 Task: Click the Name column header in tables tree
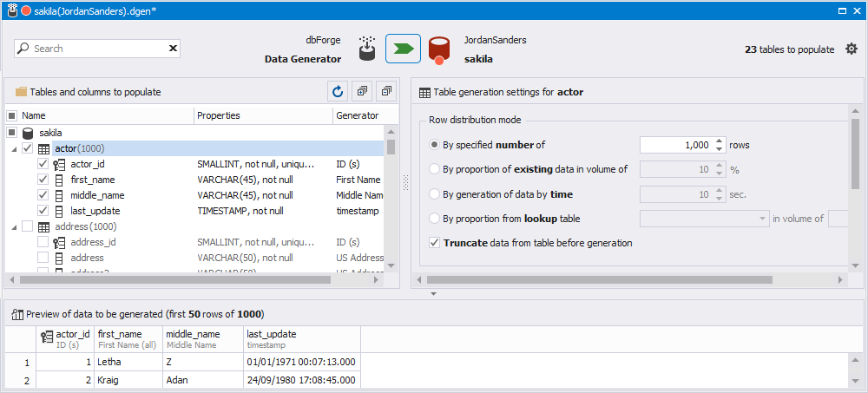(107, 115)
